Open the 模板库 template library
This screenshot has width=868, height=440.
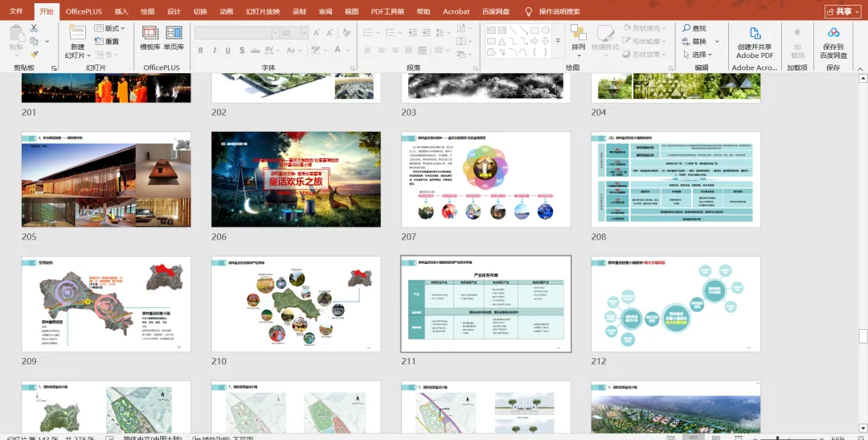[150, 39]
